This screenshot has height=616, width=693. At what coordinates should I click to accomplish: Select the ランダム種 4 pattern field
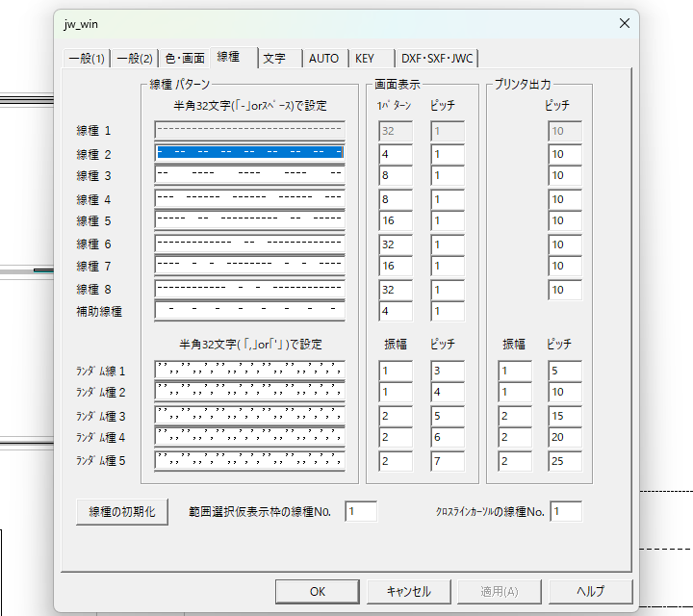(249, 437)
